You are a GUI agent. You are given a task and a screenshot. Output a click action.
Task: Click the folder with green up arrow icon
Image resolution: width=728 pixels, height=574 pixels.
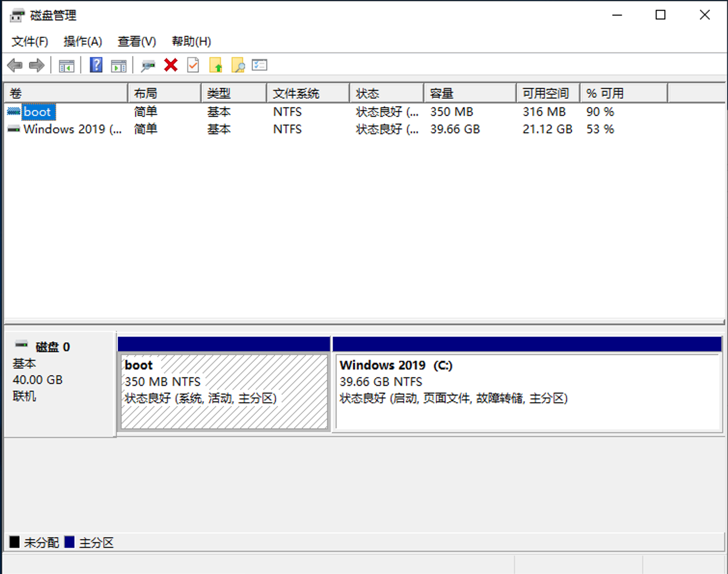point(216,65)
